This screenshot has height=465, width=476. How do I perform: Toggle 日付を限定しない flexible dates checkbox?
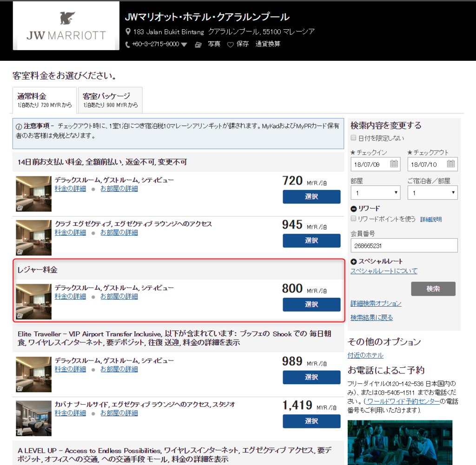(353, 138)
